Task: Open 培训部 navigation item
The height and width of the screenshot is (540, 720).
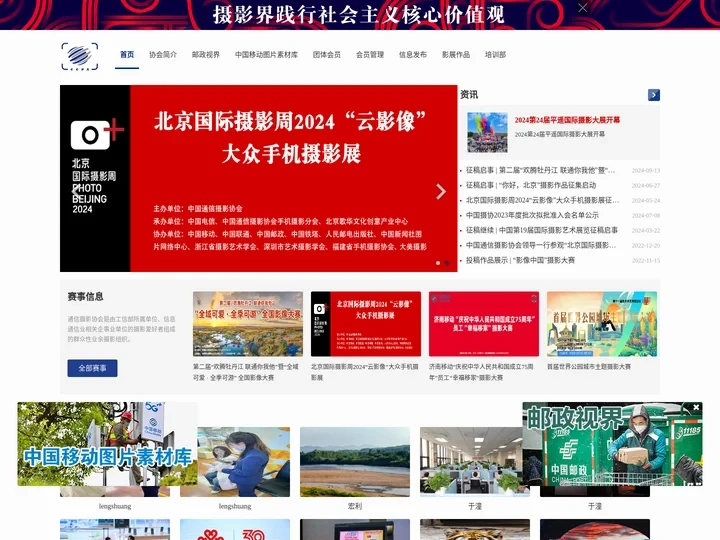Action: coord(495,55)
